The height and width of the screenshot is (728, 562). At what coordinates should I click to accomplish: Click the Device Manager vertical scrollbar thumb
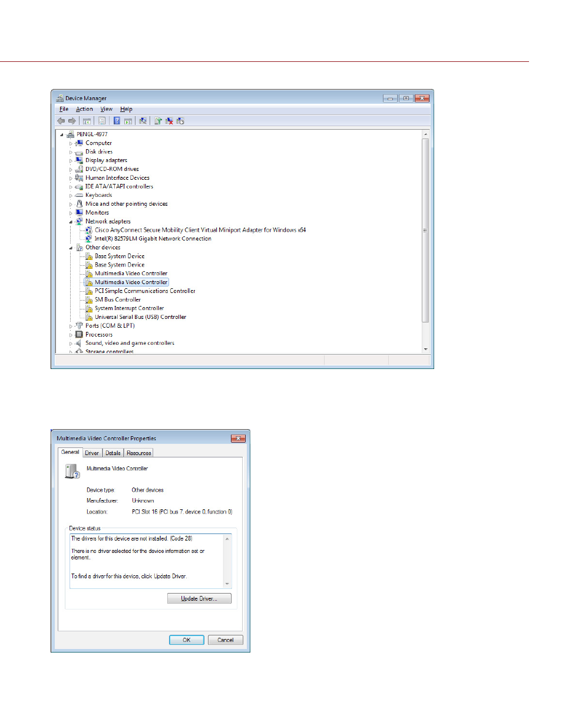click(x=425, y=230)
